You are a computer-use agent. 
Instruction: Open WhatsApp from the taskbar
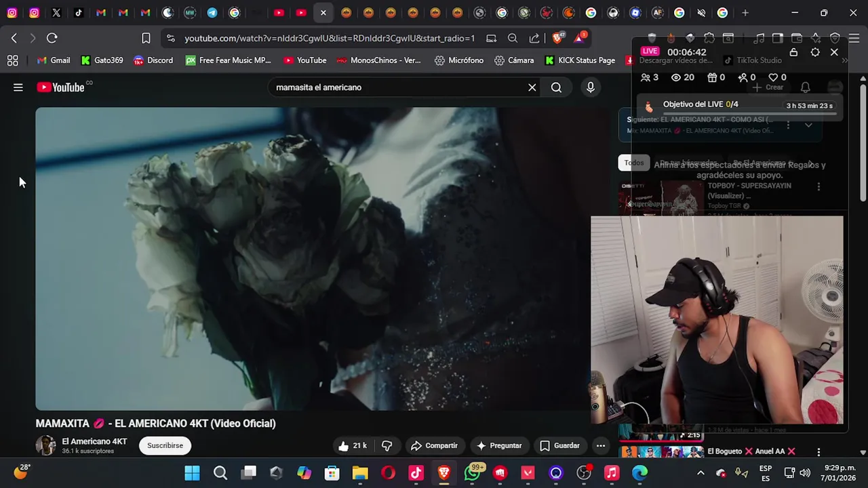point(472,472)
